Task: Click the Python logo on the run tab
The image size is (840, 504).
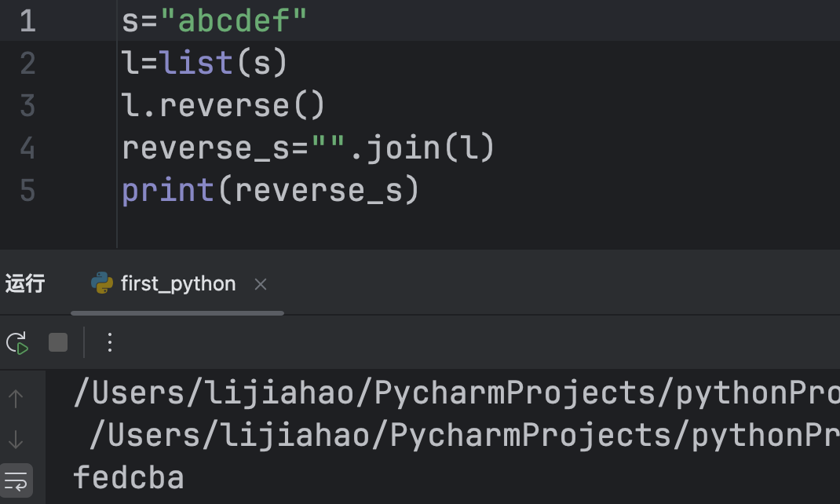Action: pos(102,283)
